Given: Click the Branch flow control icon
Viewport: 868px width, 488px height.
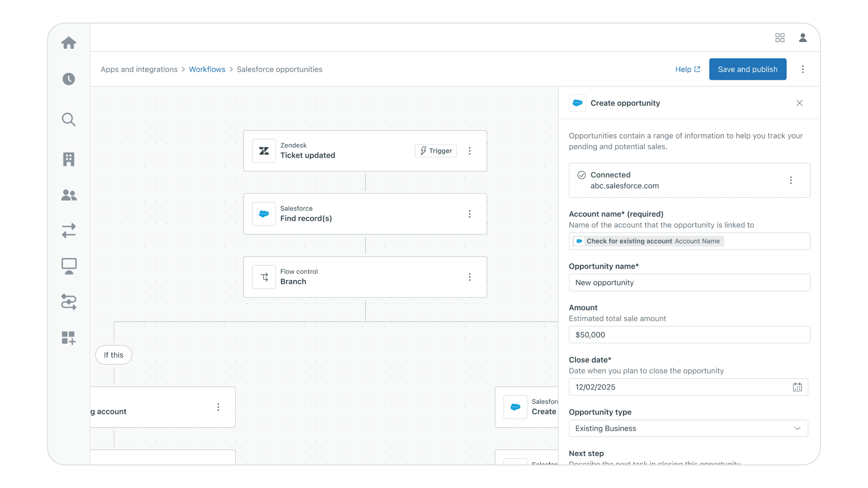Looking at the screenshot, I should pyautogui.click(x=264, y=277).
